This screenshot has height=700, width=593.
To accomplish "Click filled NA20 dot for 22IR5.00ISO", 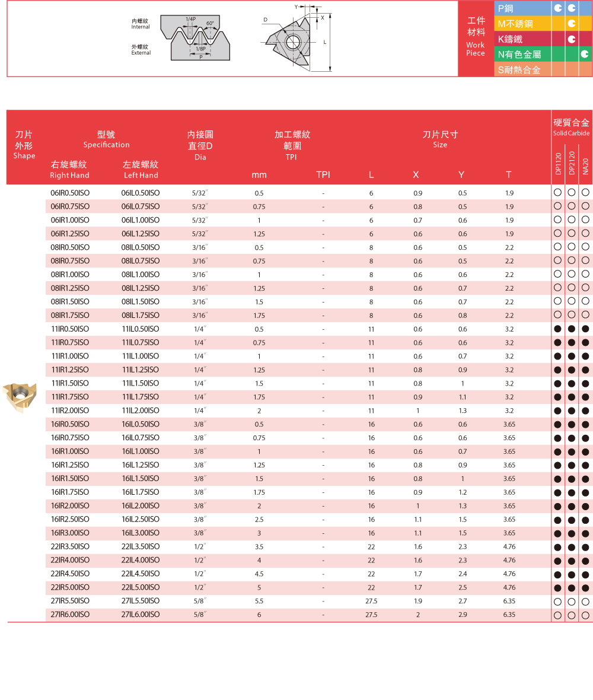I will 585,588.
